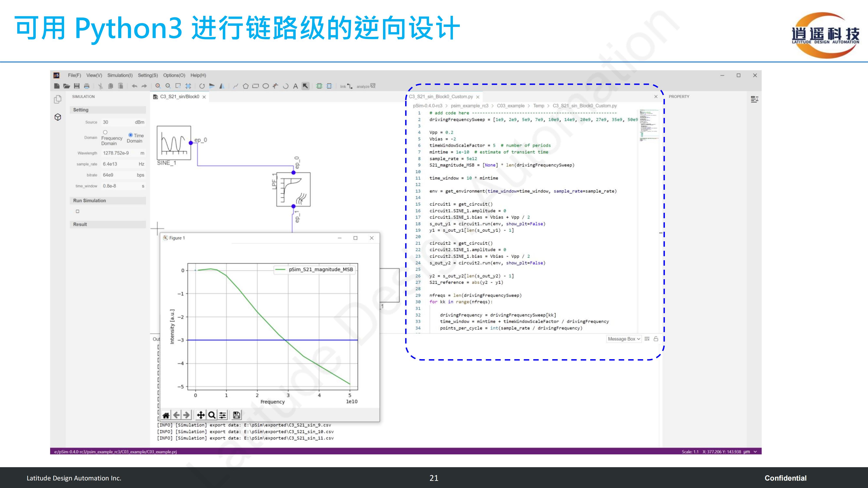Switch to the C3_S21_sin/Block0 tab
868x488 pixels.
pos(179,97)
